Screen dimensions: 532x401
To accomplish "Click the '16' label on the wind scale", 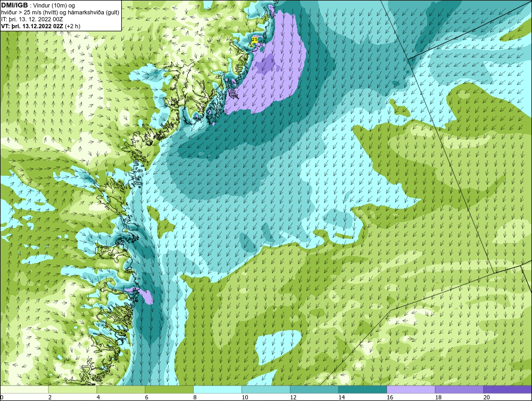I will (390, 397).
